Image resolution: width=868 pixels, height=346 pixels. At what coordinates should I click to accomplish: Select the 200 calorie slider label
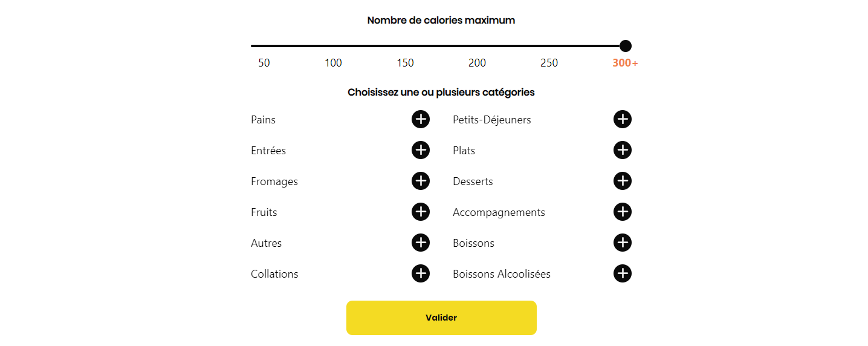tap(477, 63)
